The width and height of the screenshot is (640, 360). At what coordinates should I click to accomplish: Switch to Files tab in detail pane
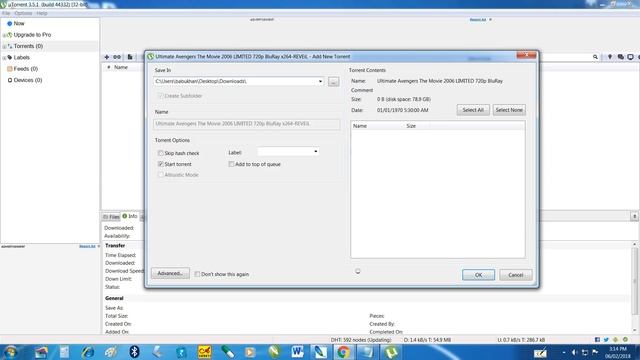111,217
